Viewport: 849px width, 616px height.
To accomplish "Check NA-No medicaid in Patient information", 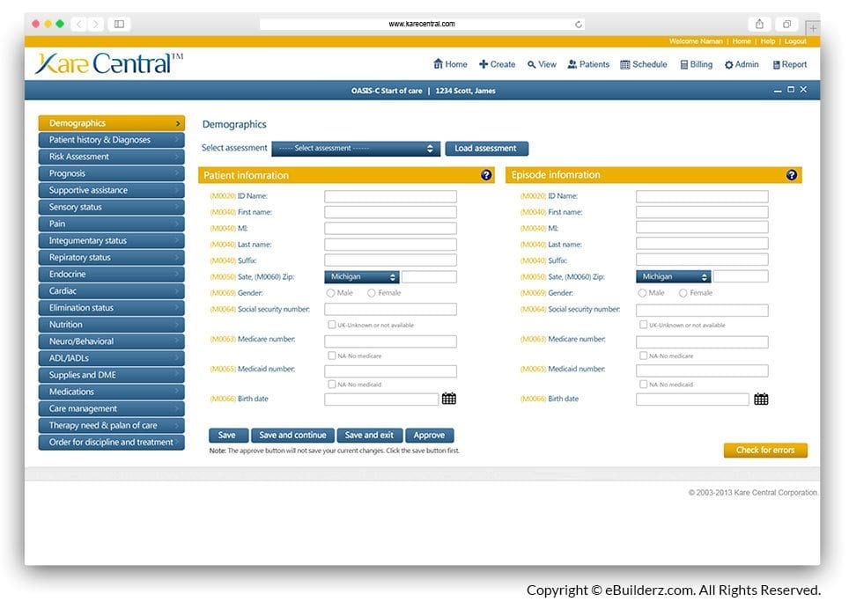I will (332, 384).
